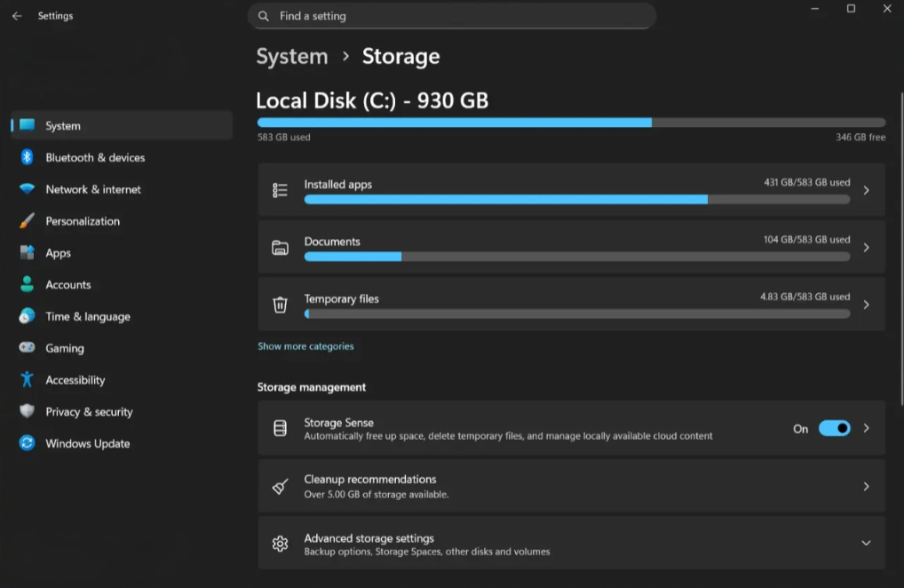Click the '4.83 GB/583 GB used' value
This screenshot has height=588, width=904.
pos(805,297)
